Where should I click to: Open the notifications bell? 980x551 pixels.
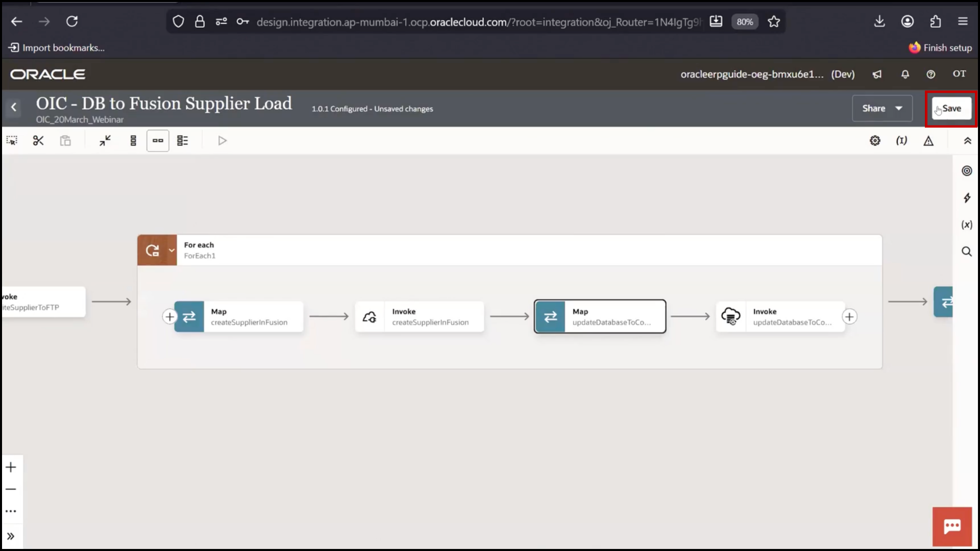(x=905, y=74)
